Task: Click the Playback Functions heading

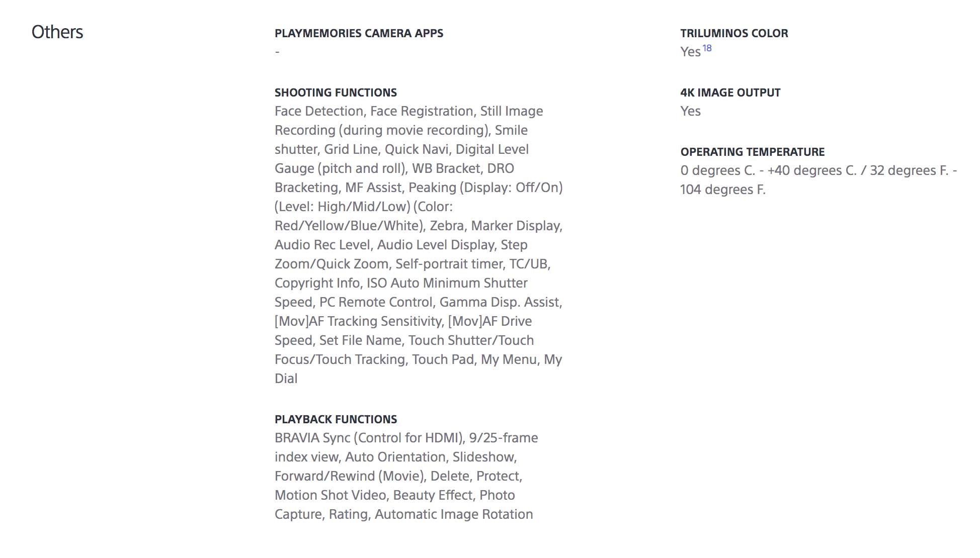Action: tap(336, 419)
